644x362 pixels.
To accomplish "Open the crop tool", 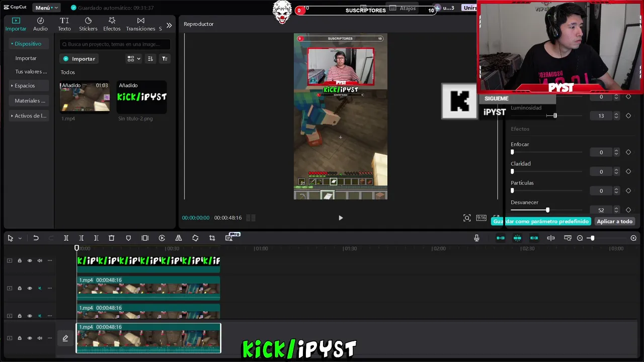I will (212, 238).
